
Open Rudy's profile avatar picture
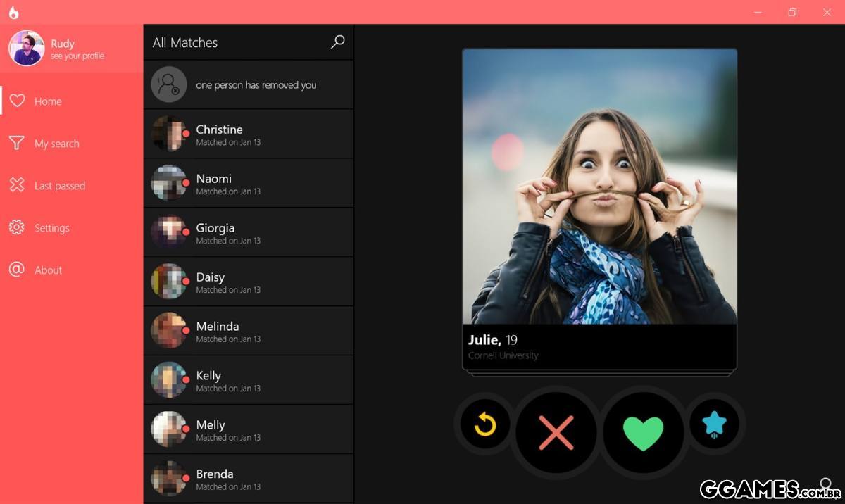tap(27, 48)
